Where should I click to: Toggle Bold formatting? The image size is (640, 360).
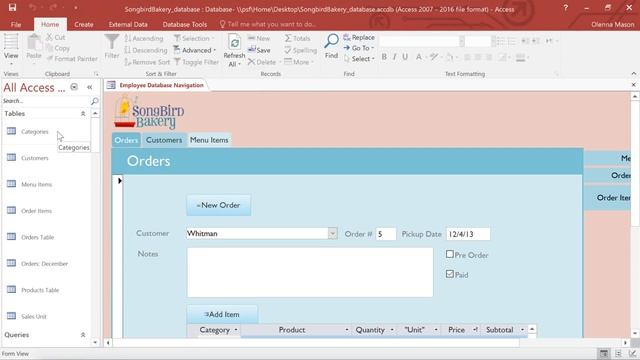tap(384, 57)
